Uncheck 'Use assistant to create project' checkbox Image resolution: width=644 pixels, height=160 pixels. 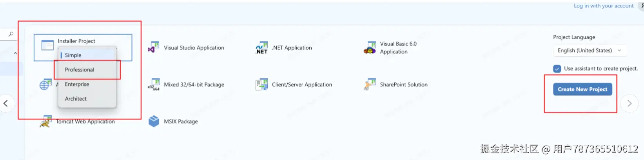point(557,69)
